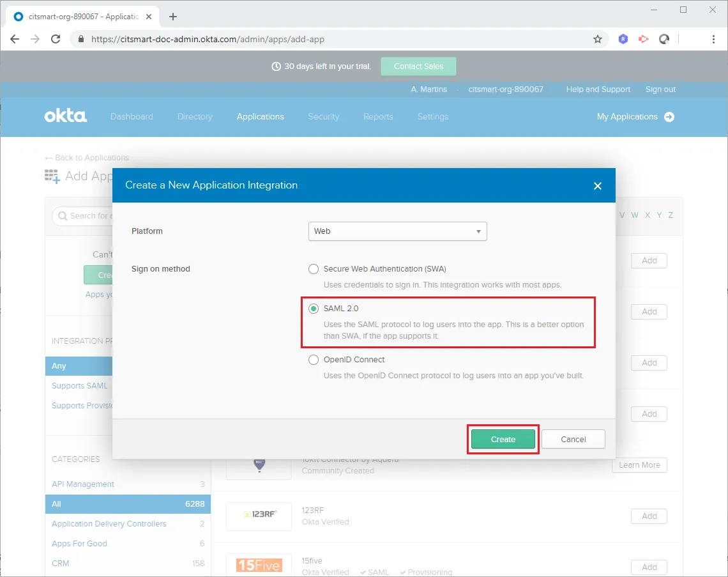Click the Aquera connector logo thumbnail
Screen dimensions: 728x577
(259, 466)
